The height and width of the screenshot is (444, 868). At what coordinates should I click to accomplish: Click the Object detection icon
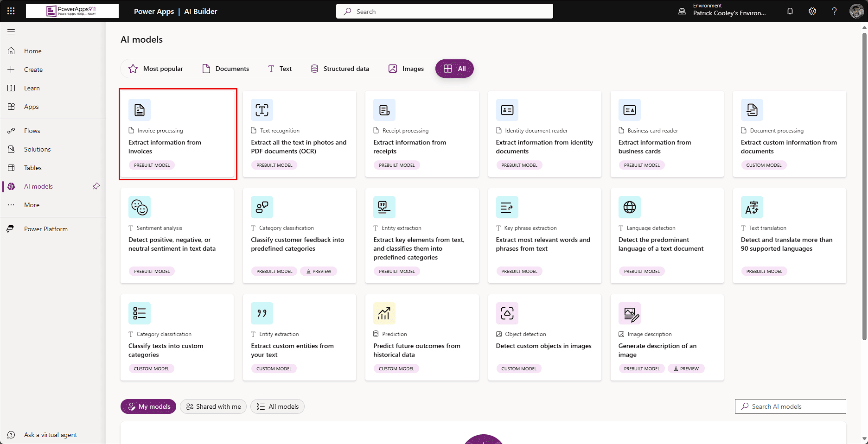(x=507, y=313)
